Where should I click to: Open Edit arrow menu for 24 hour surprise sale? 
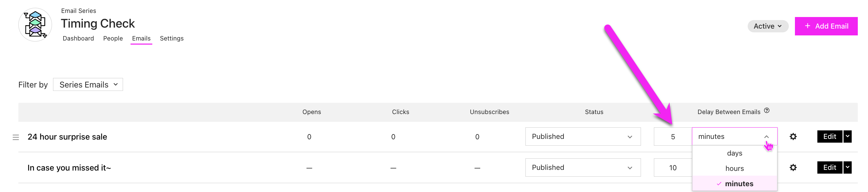coord(848,137)
